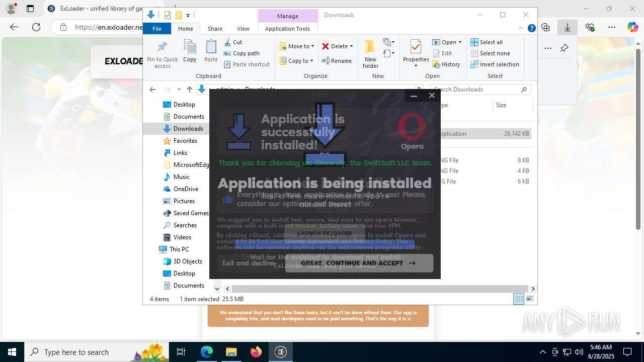Switch to Share ribbon tab
The image size is (644, 362).
pos(215,29)
